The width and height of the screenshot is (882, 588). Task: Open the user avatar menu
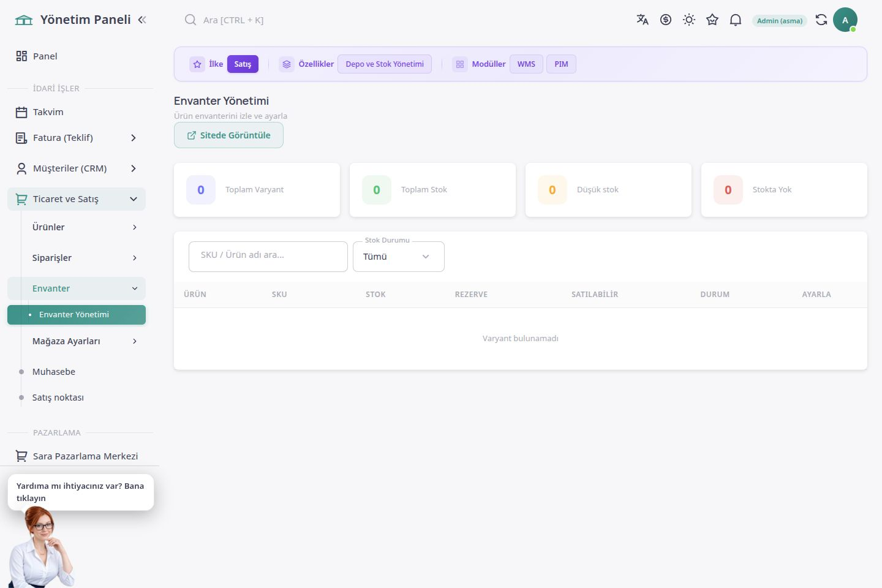pyautogui.click(x=845, y=20)
